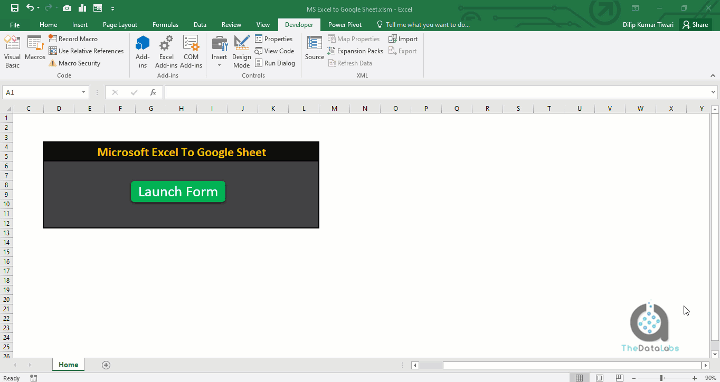
Task: Open the XML Source pane
Action: point(315,48)
